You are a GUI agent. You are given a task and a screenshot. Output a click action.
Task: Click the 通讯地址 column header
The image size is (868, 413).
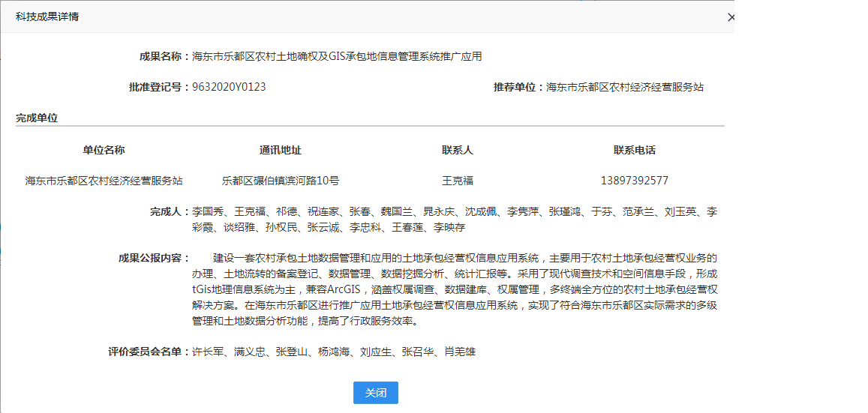coord(281,150)
